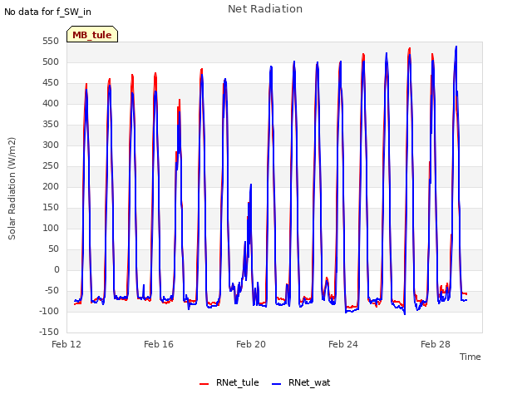Click the 300 y-axis tick label
The image size is (532, 399).
pos(51,145)
